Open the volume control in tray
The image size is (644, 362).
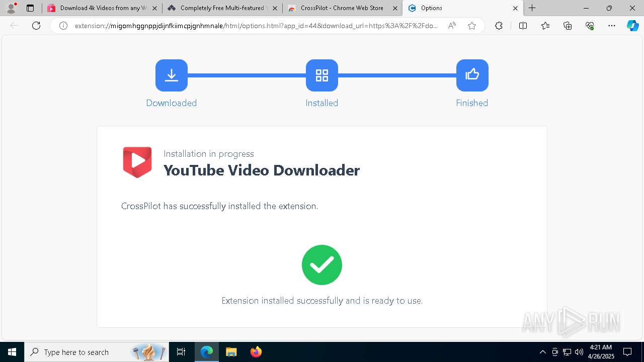point(579,352)
